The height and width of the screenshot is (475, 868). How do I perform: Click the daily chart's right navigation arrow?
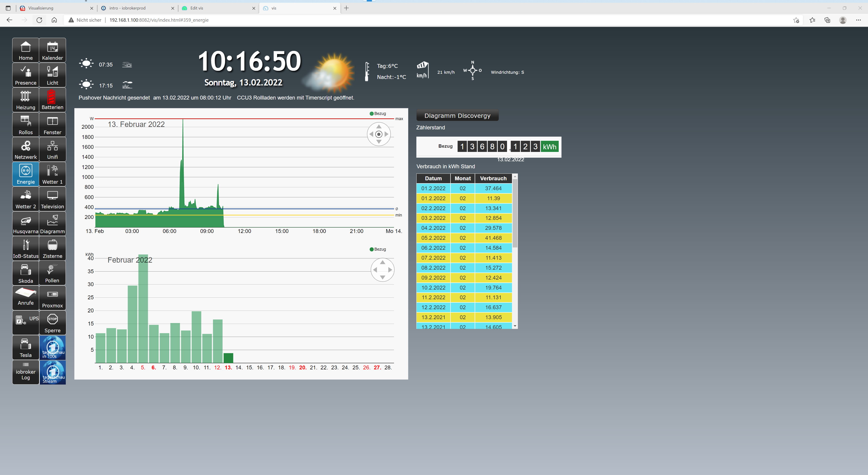pyautogui.click(x=387, y=134)
